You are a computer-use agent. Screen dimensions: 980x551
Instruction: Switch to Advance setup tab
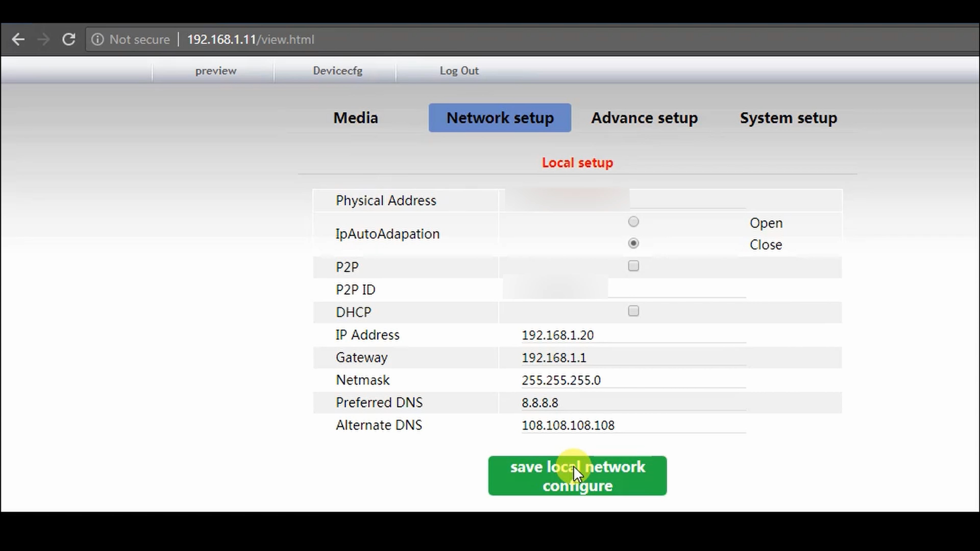644,118
